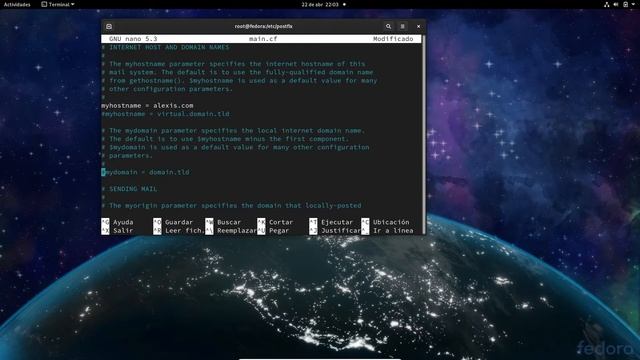The width and height of the screenshot is (640, 360).
Task: Click the ^R Leer fich. shortcut label
Action: (x=179, y=231)
